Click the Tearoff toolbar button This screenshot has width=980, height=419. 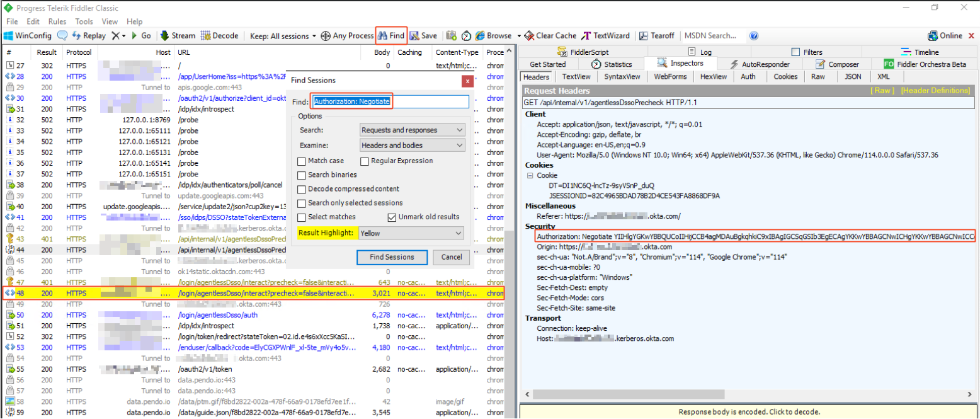coord(656,36)
